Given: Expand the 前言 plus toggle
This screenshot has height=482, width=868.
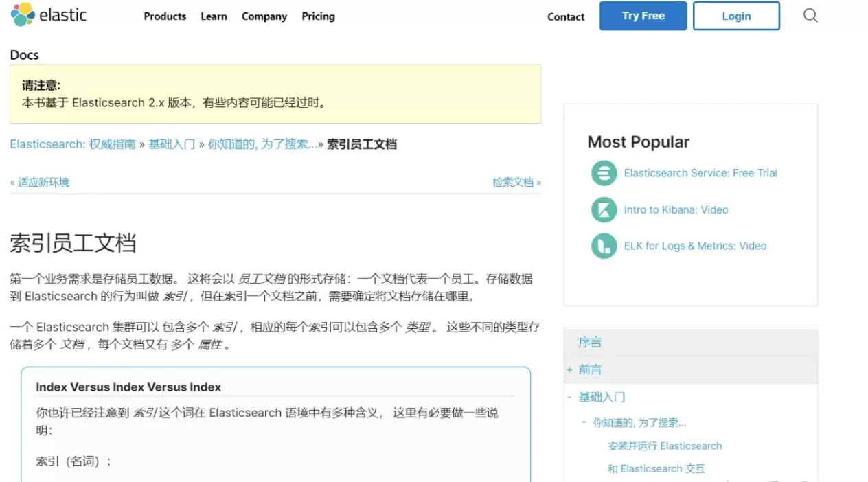Looking at the screenshot, I should tap(569, 369).
